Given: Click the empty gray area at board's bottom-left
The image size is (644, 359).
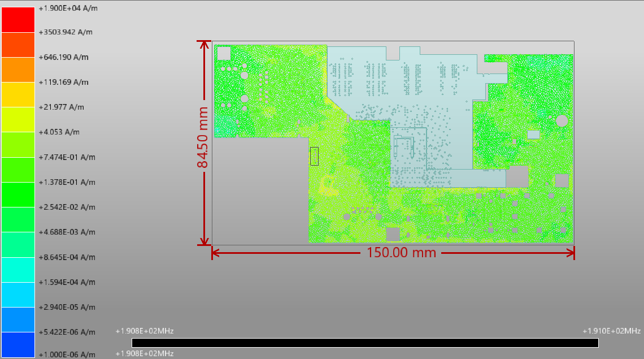Looking at the screenshot, I should point(260,192).
